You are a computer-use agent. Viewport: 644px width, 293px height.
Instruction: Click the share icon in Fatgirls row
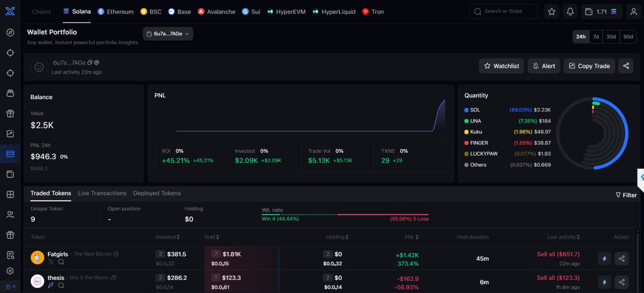click(621, 259)
